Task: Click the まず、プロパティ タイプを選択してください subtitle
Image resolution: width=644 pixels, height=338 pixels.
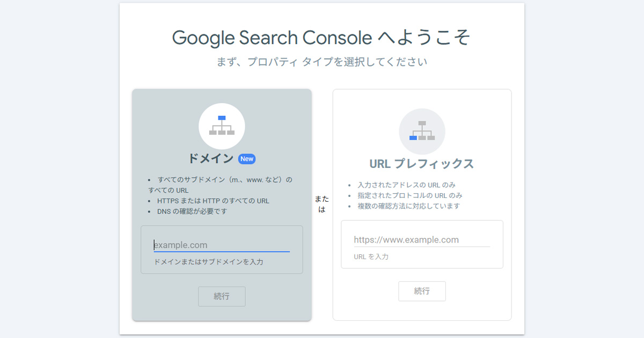Action: click(x=321, y=62)
